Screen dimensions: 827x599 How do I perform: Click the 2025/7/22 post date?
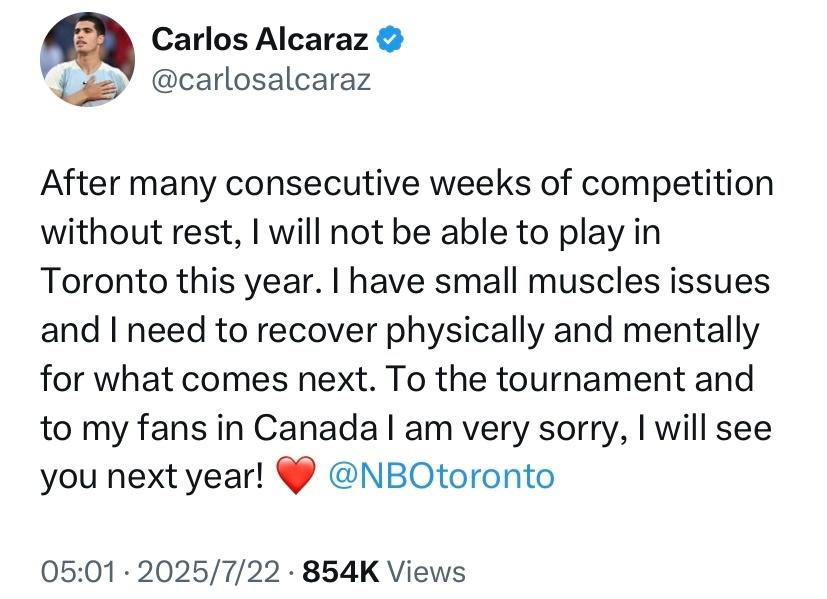pyautogui.click(x=208, y=572)
